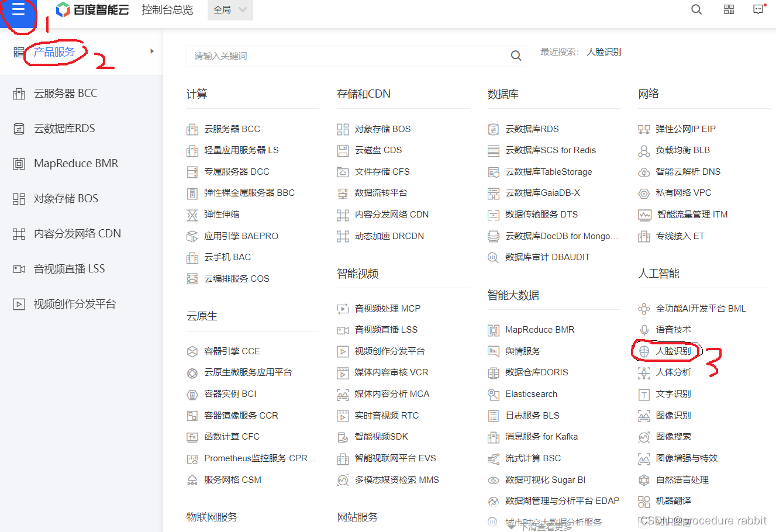Screen dimensions: 776x532
Task: Click the Elasticsearch icon
Action: [494, 395]
